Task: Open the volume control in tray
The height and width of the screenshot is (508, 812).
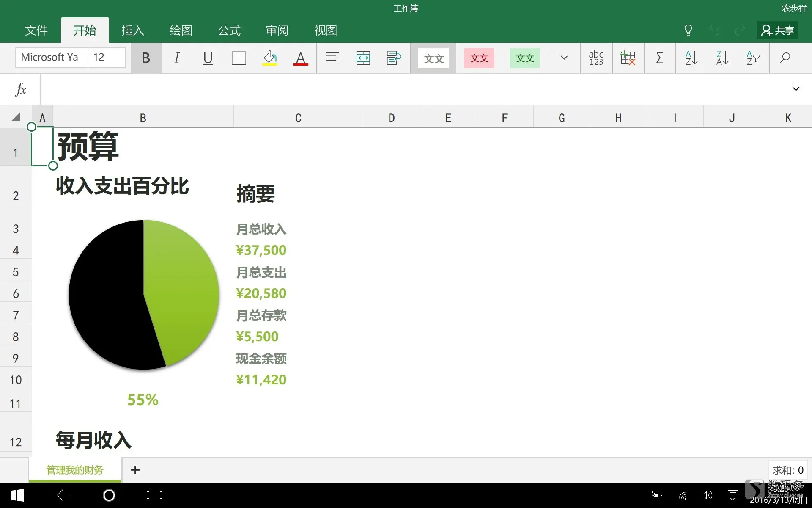Action: point(707,495)
